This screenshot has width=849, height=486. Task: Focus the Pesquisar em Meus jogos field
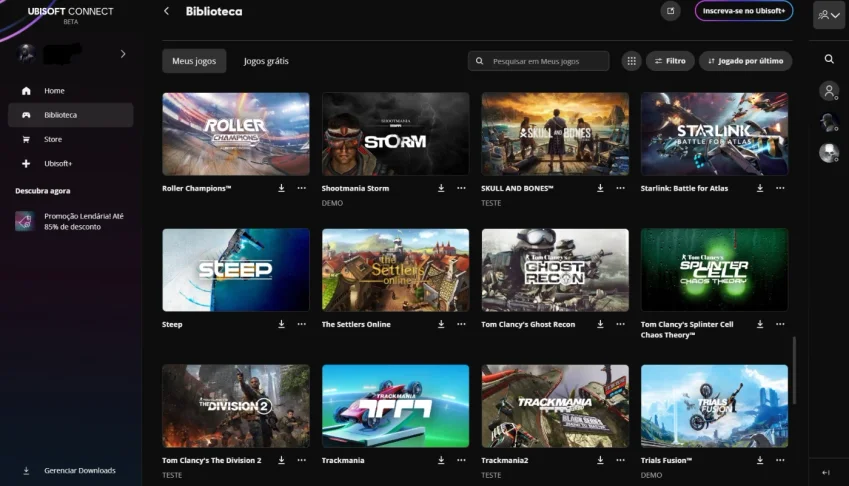point(539,61)
